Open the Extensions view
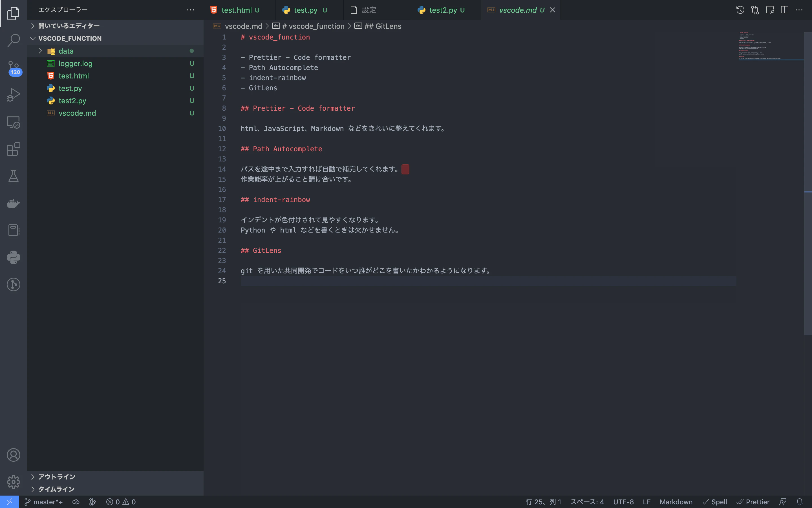Image resolution: width=812 pixels, height=508 pixels. [x=14, y=149]
